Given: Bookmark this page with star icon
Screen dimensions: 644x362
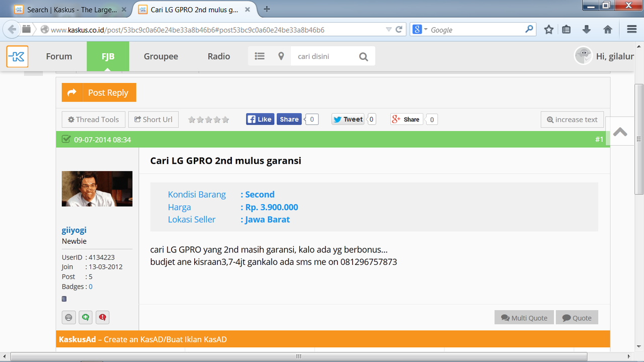Looking at the screenshot, I should click(x=548, y=30).
